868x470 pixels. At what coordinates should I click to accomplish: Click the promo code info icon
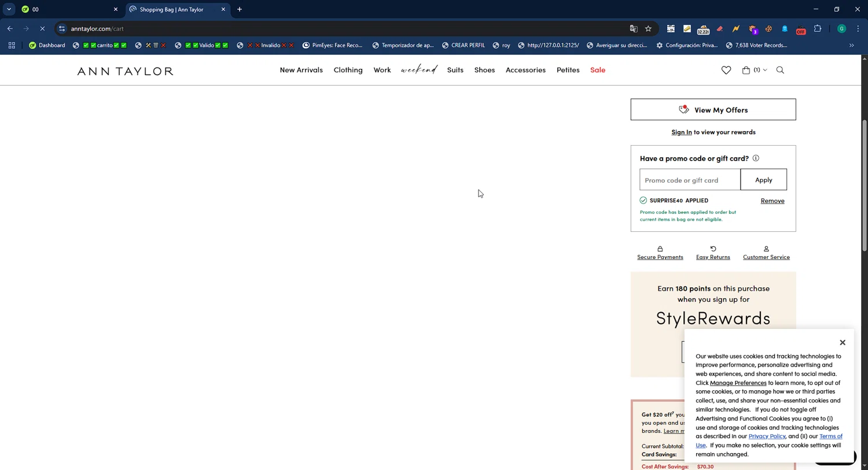coord(756,158)
